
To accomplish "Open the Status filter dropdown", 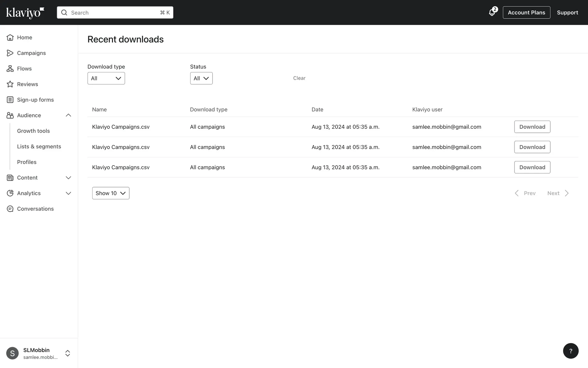I will click(201, 79).
